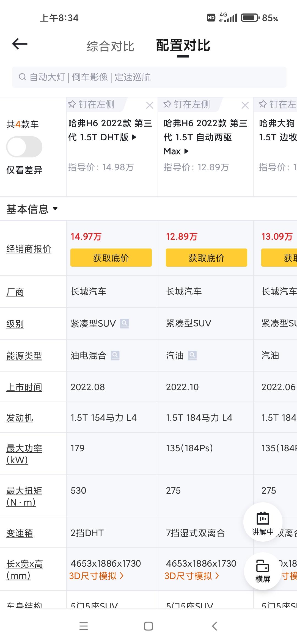Image resolution: width=297 pixels, height=644 pixels.
Task: Remove the 哈弗H6 自动两驱 Max column
Action: click(x=245, y=105)
